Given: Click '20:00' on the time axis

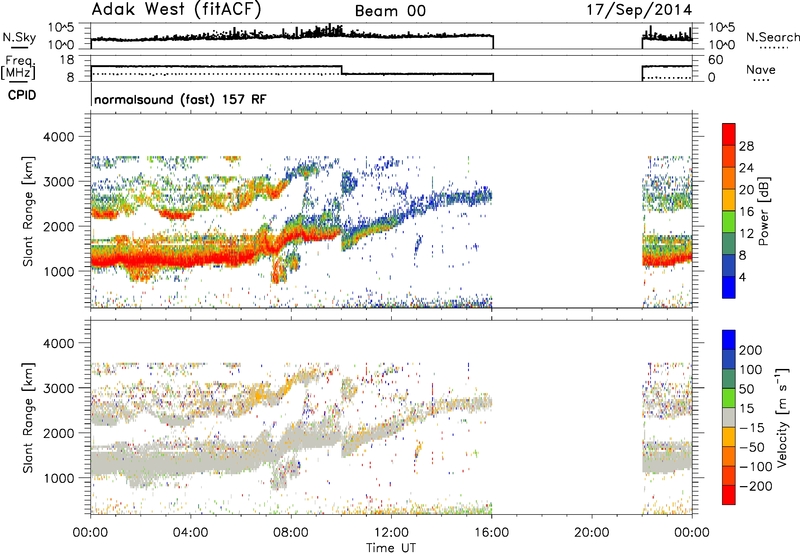Looking at the screenshot, I should tap(591, 533).
